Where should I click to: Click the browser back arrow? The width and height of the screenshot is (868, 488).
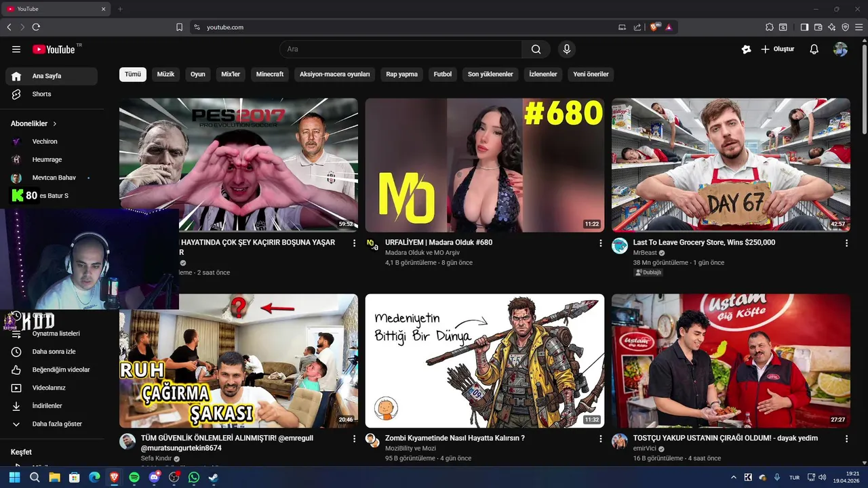[9, 27]
